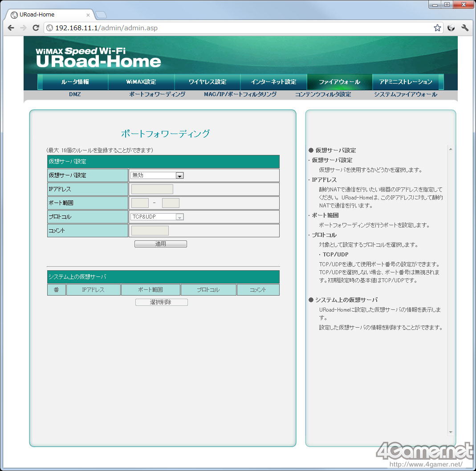Image resolution: width=476 pixels, height=471 pixels.
Task: Go to システムファイアウォール submenu
Action: [x=406, y=94]
